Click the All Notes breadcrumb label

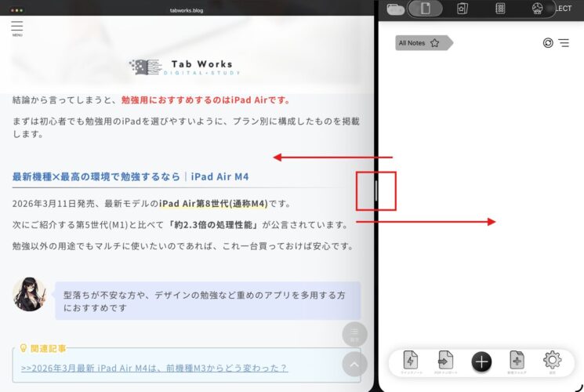(412, 43)
